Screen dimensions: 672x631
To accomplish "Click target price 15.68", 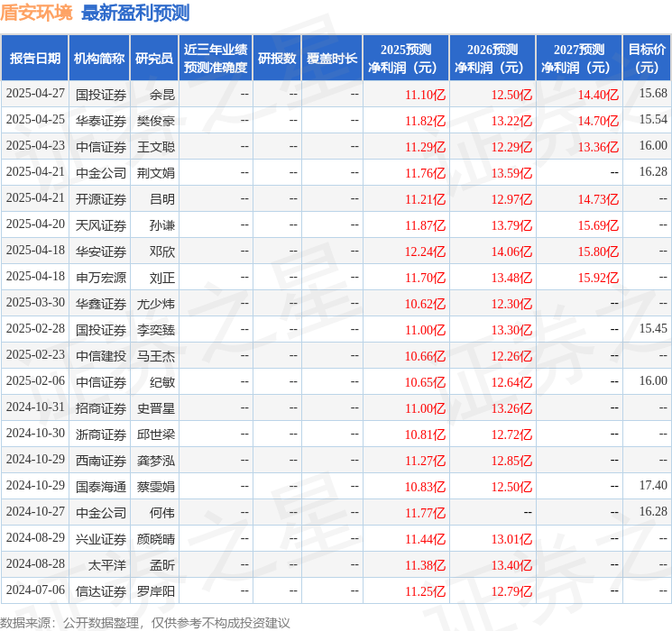I will 653,93.
